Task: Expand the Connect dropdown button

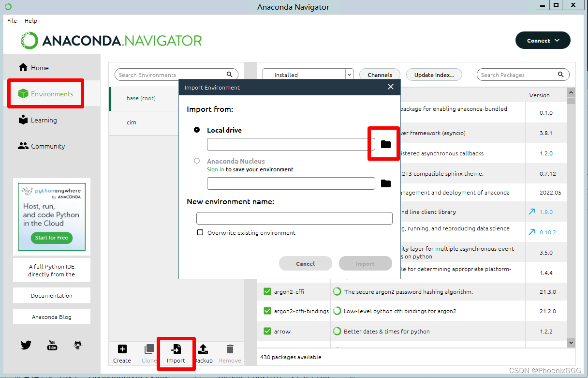Action: tap(543, 41)
